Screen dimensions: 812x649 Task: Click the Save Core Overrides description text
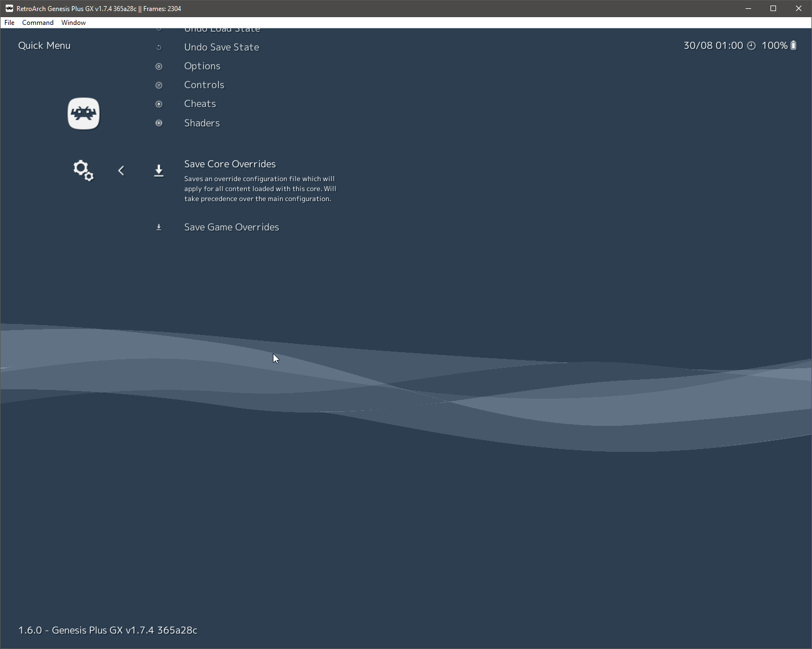260,189
